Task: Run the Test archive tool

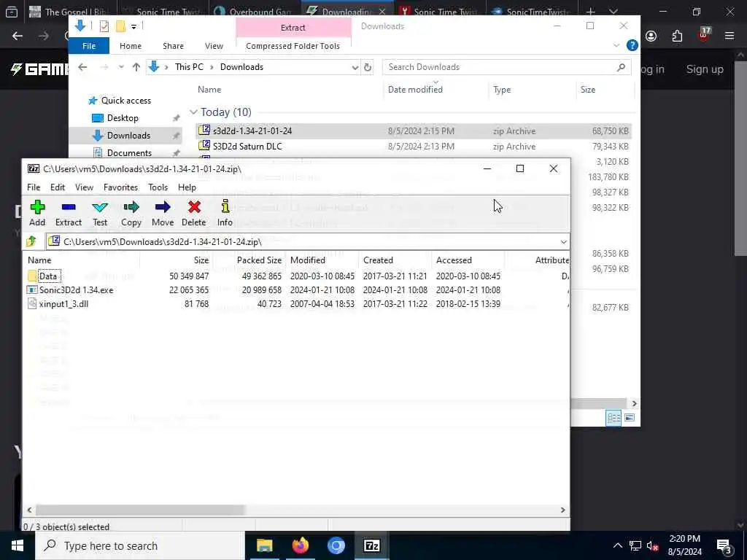Action: point(99,213)
